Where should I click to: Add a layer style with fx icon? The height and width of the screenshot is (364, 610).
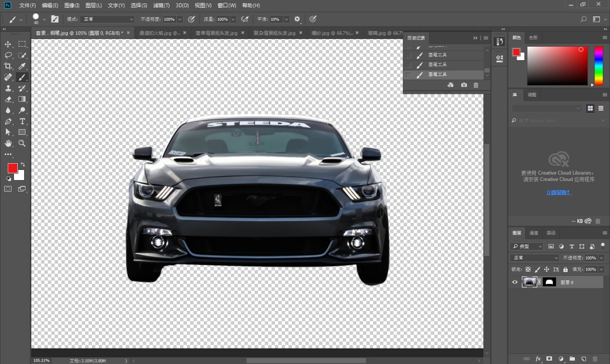tap(538, 359)
